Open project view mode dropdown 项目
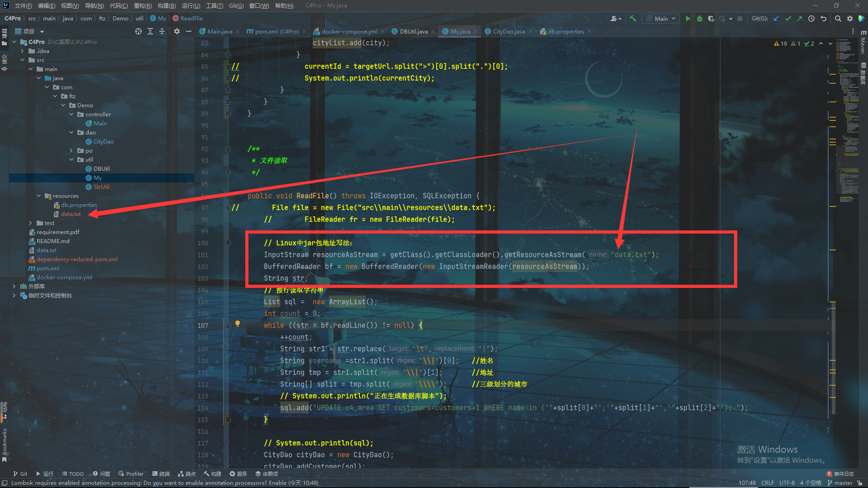Viewport: 868px width, 488px height. coord(30,31)
